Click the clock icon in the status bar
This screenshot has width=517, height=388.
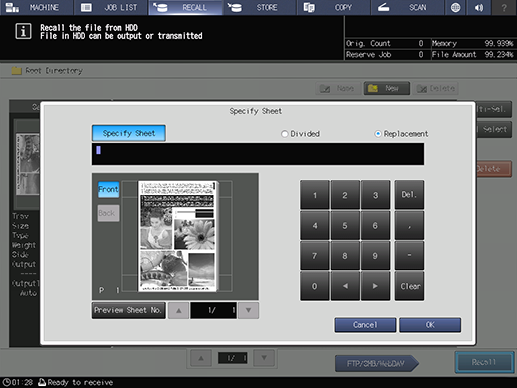[6, 382]
